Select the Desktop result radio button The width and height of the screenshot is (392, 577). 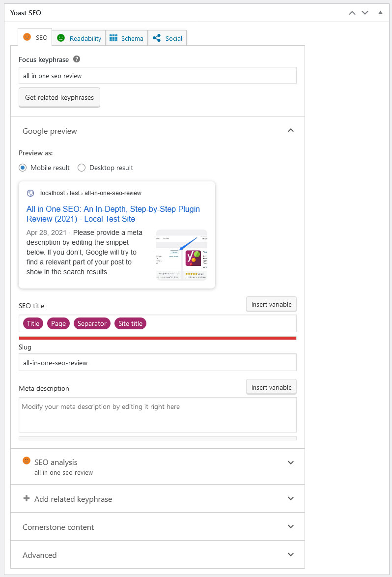click(82, 168)
